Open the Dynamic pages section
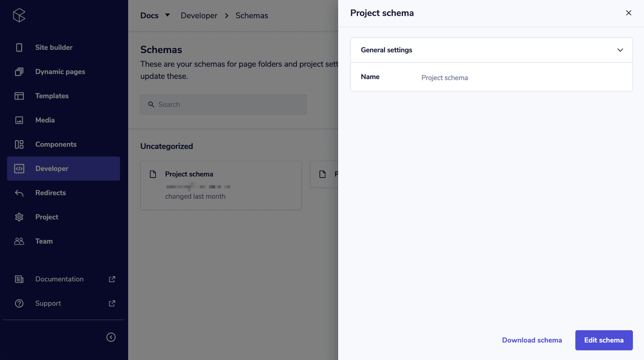644x360 pixels. [x=60, y=71]
